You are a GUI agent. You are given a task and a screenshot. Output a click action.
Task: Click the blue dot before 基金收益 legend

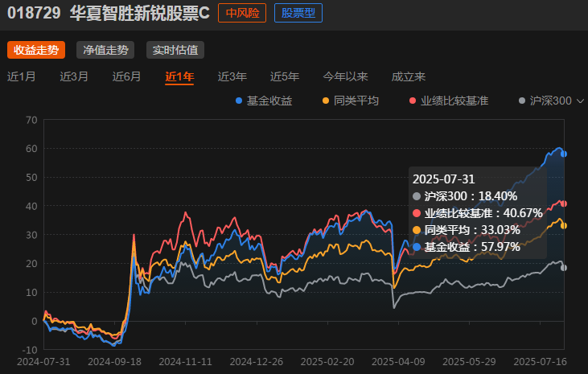[239, 101]
